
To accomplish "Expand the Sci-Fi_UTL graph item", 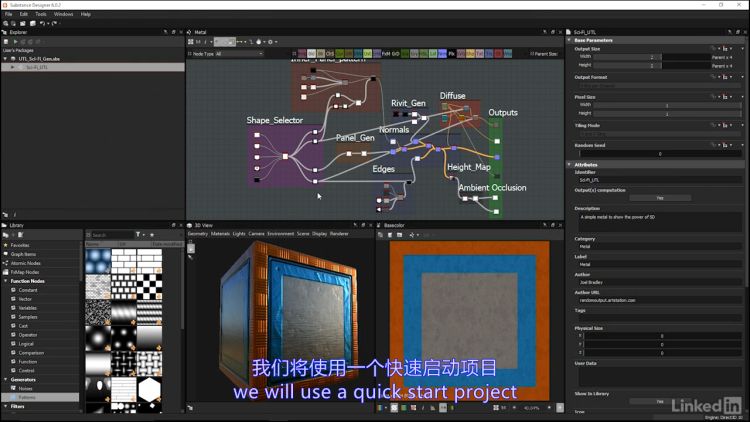I will click(x=13, y=67).
